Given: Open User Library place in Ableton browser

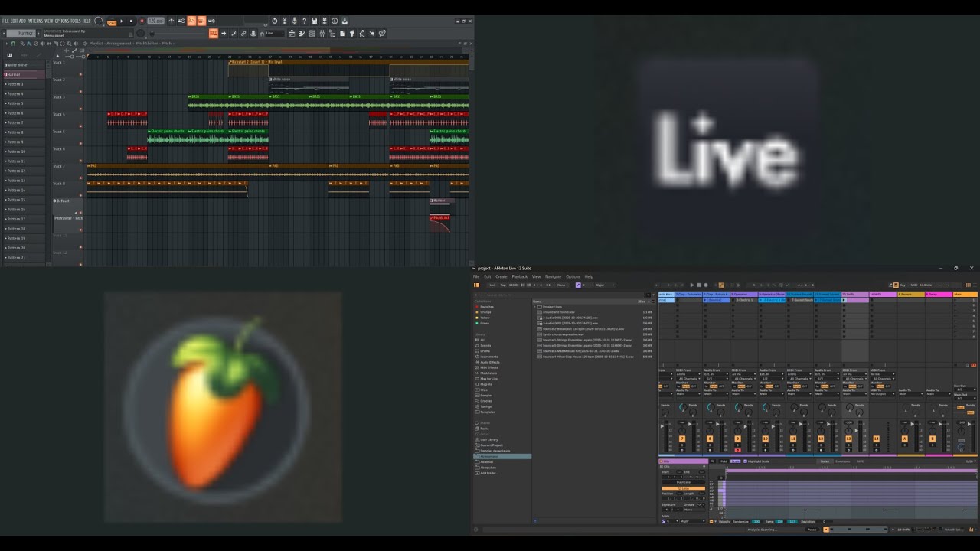Looking at the screenshot, I should point(488,440).
